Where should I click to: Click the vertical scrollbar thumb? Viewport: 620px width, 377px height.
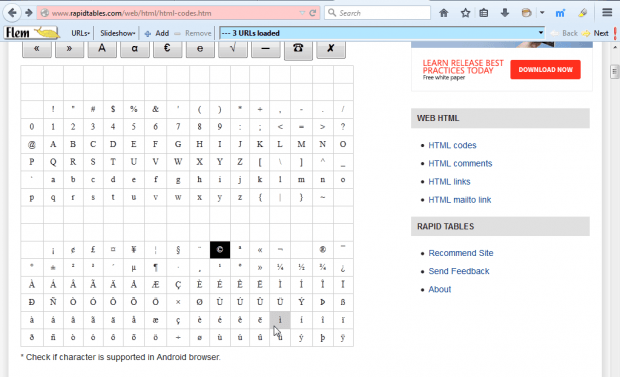tap(614, 72)
